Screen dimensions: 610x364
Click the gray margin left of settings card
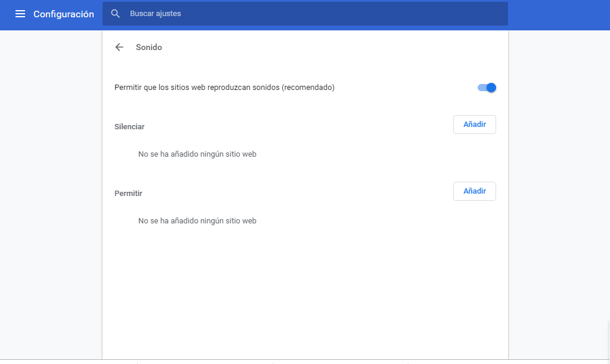[51, 191]
